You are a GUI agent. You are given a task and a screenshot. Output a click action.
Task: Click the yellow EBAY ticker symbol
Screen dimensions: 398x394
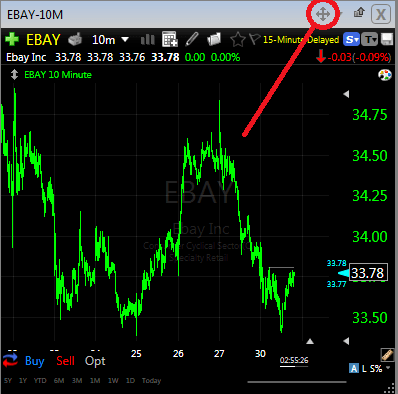coord(43,40)
